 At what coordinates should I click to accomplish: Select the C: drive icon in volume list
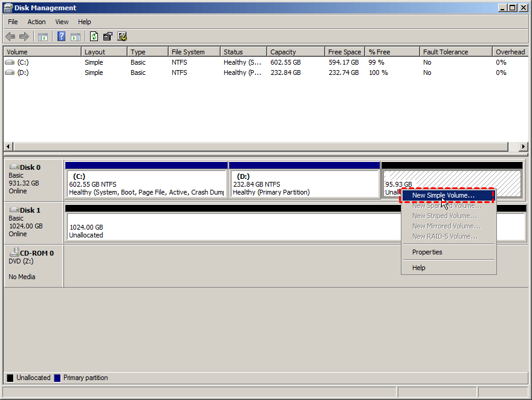click(x=10, y=62)
